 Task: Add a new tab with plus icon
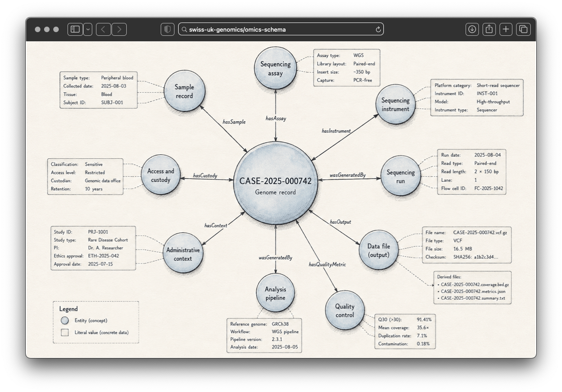coord(506,29)
